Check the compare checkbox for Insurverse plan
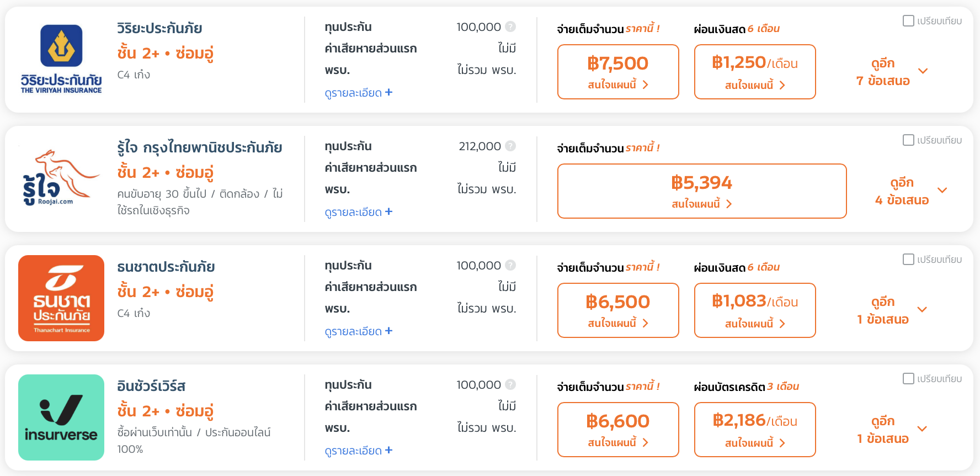Viewport: 980px width, 476px height. 908,379
